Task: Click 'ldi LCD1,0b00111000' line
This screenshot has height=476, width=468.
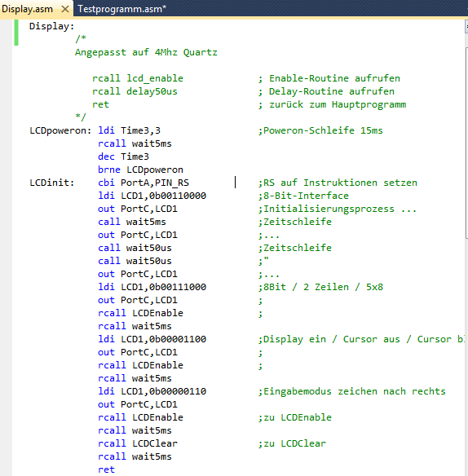Action: click(x=152, y=287)
